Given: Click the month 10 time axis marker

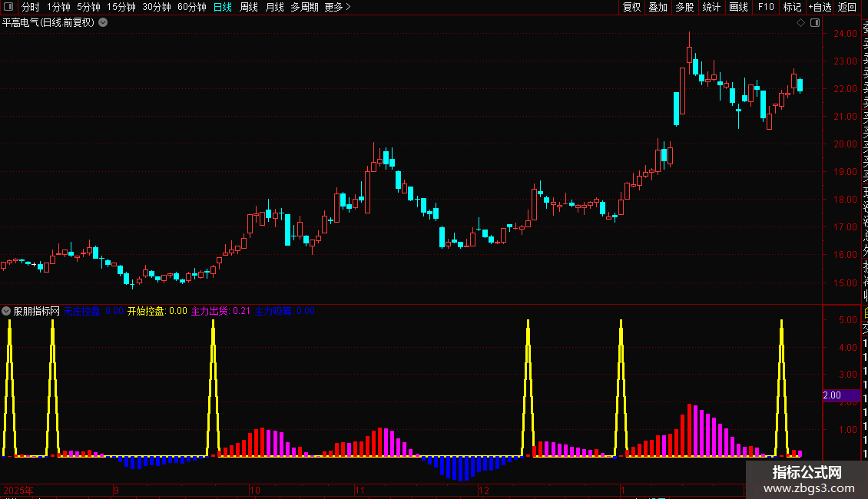Looking at the screenshot, I should click(x=255, y=490).
